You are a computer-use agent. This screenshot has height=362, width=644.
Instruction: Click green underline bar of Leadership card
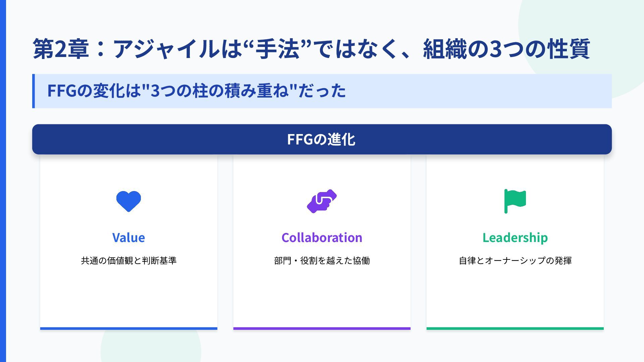(x=515, y=328)
